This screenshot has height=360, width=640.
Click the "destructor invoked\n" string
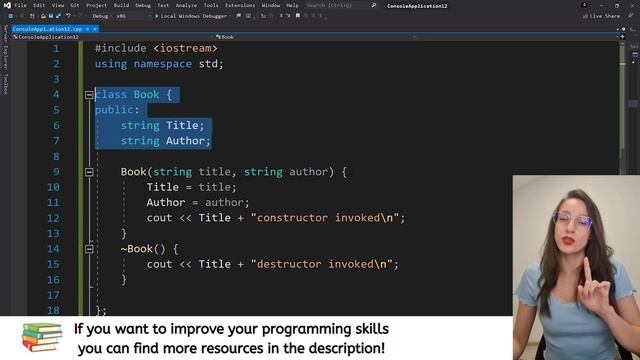pyautogui.click(x=321, y=264)
